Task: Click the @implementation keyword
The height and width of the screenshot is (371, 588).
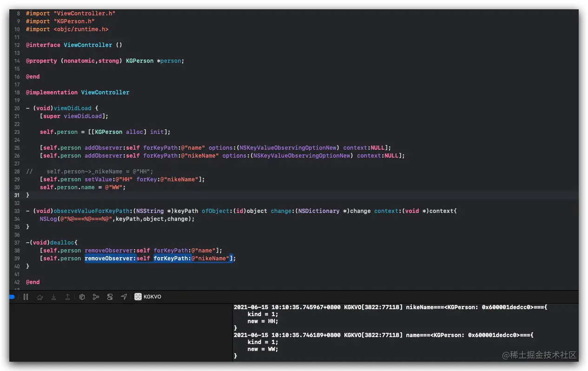Action: coord(52,93)
